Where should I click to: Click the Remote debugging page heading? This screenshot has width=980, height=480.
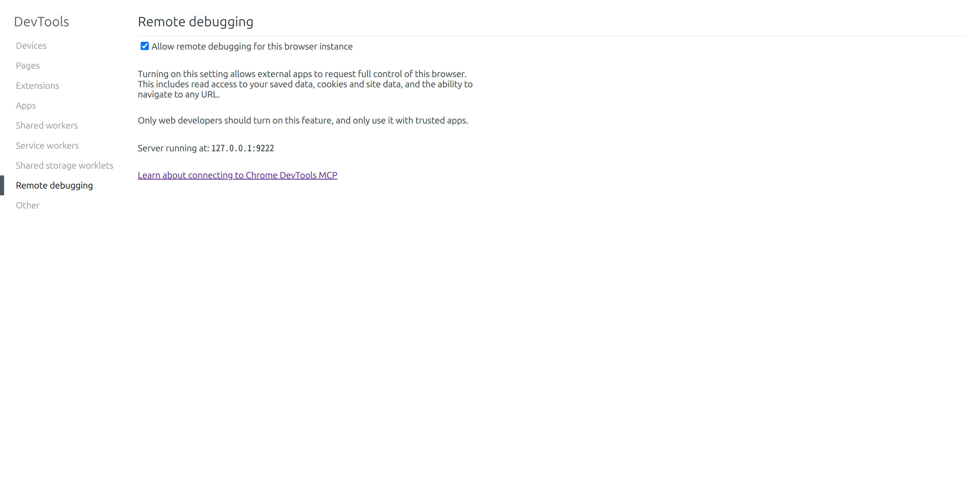(x=195, y=22)
